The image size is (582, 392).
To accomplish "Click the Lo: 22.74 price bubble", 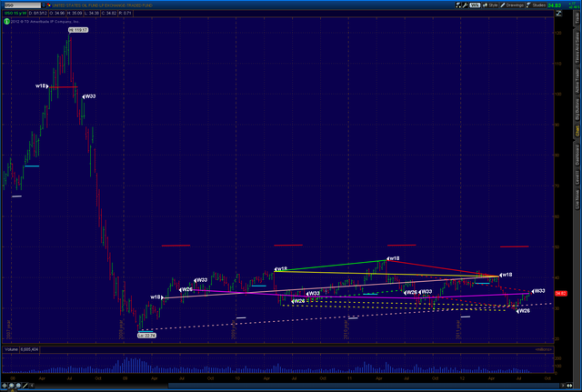I will tap(147, 336).
